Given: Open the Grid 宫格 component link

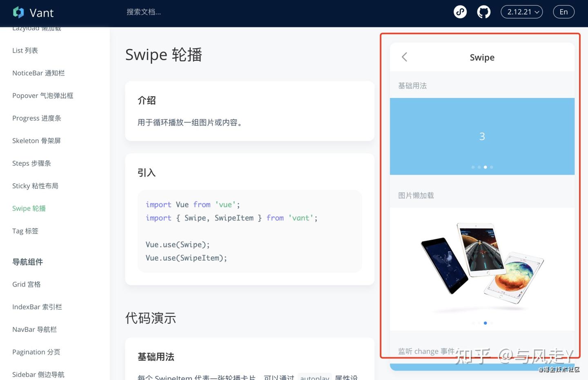Looking at the screenshot, I should point(26,284).
